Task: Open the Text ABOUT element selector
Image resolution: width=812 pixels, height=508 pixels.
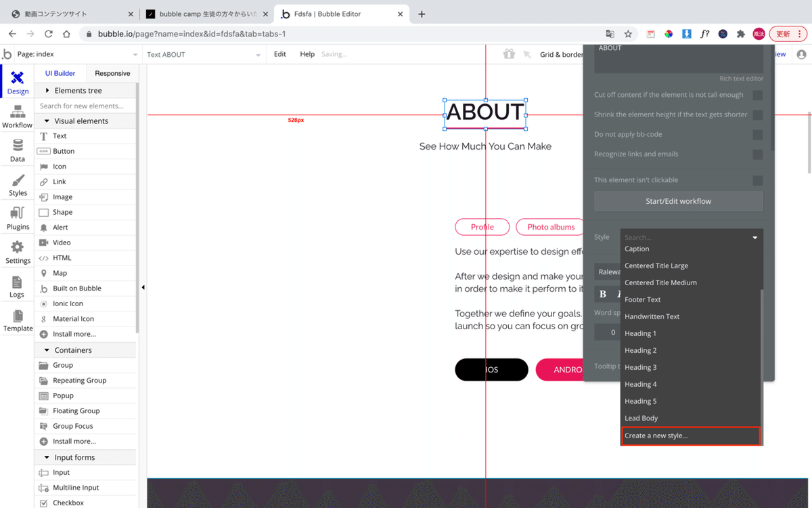Action: click(204, 55)
